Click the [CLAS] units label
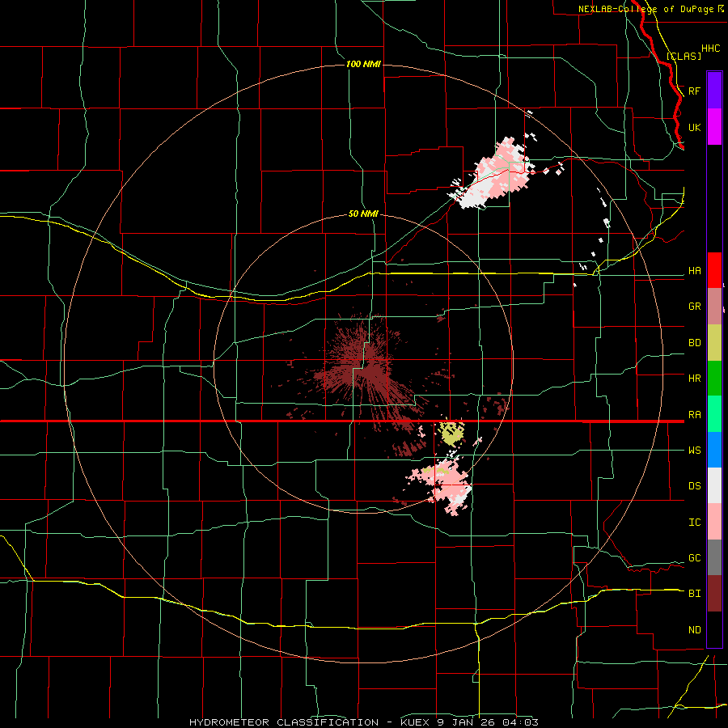The image size is (728, 728). click(x=684, y=56)
